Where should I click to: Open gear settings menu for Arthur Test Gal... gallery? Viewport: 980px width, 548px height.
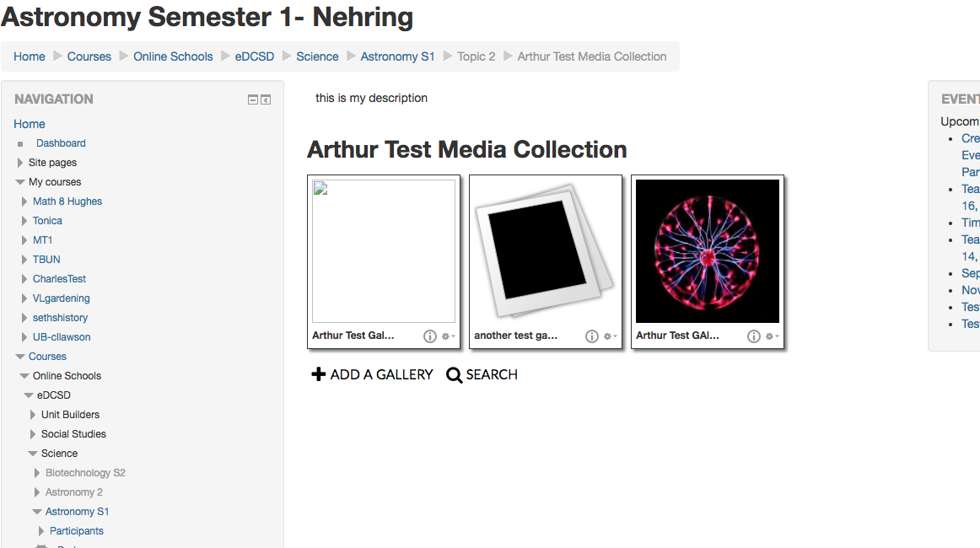448,336
